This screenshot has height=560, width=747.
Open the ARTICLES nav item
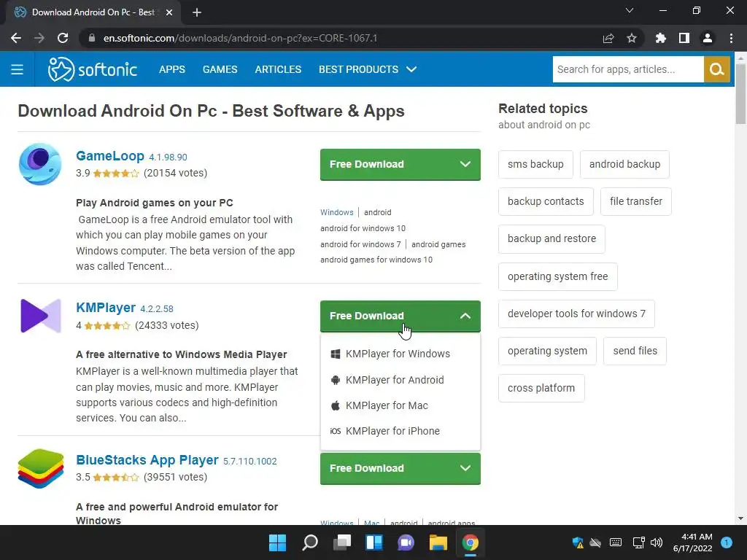(278, 69)
